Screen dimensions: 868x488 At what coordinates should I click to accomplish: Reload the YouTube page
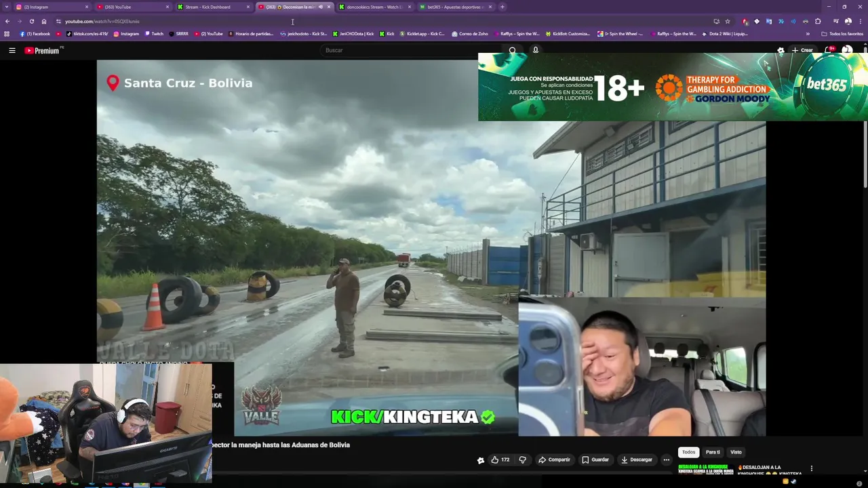pyautogui.click(x=31, y=21)
